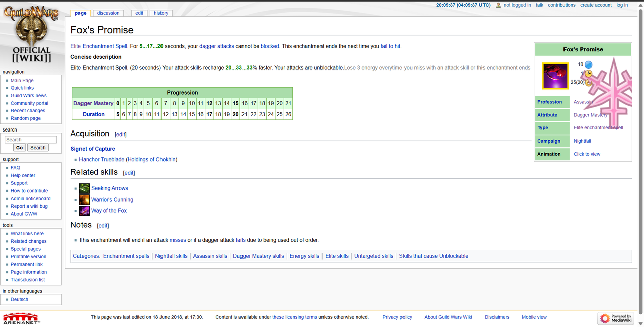Click the Seeking Arrows skill icon
The height and width of the screenshot is (327, 644).
(84, 188)
